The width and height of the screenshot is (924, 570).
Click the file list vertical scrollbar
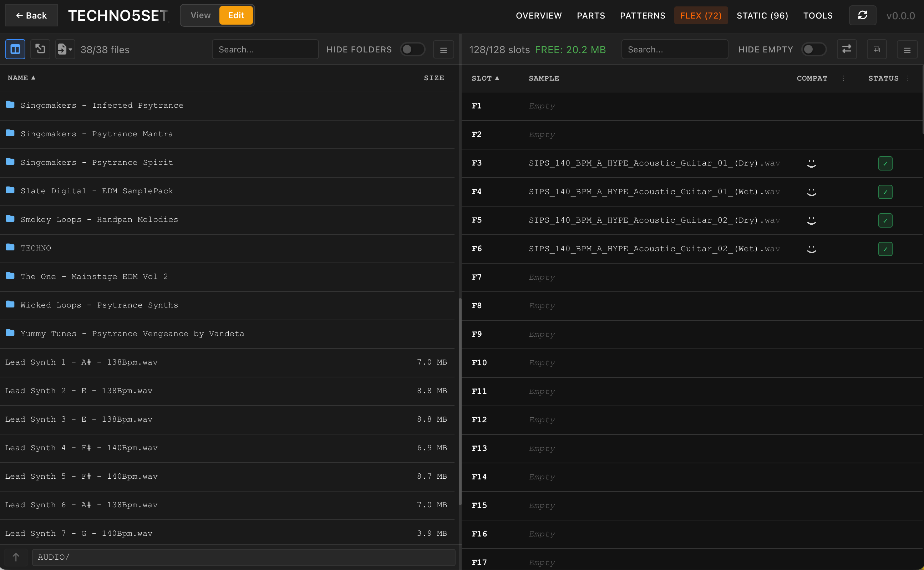[x=460, y=402]
